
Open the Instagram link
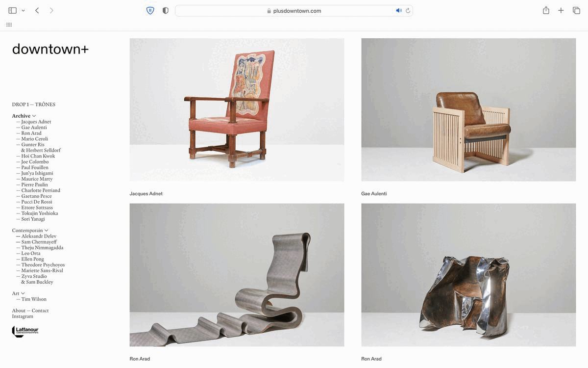coord(23,316)
